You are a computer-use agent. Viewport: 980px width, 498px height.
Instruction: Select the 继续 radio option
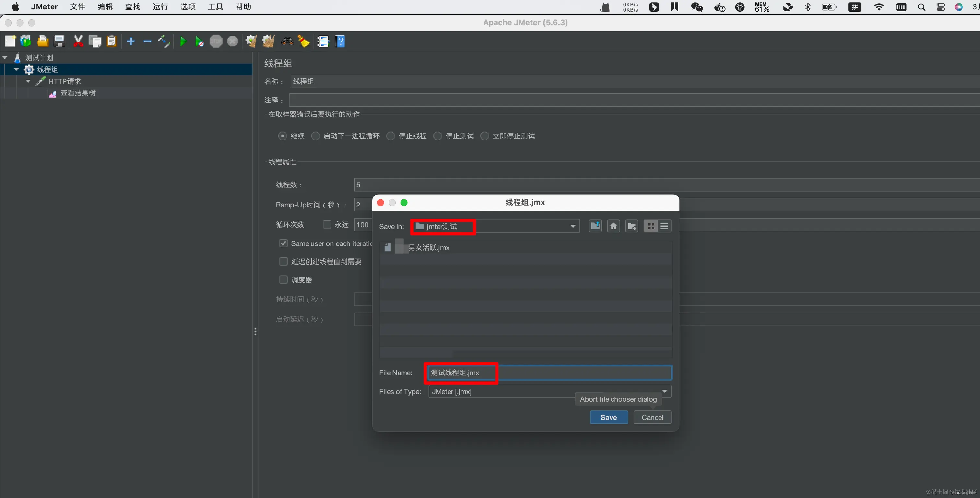[282, 136]
